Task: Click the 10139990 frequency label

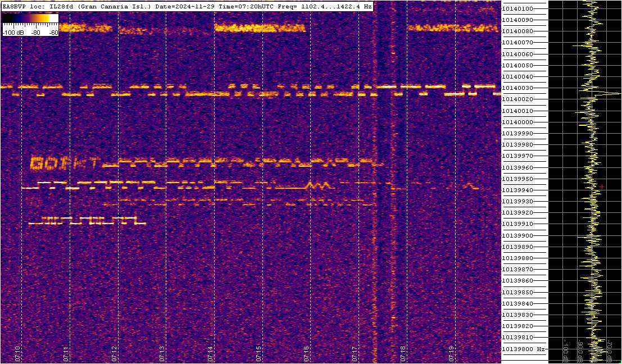Action: click(x=517, y=133)
